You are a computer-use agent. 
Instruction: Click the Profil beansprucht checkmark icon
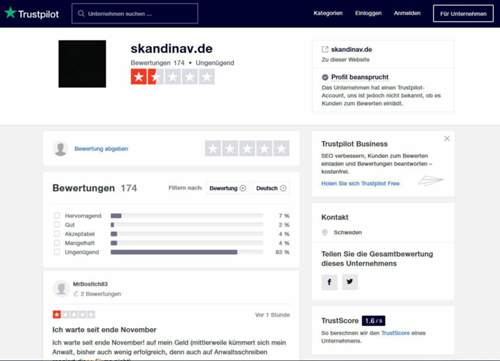coord(325,77)
